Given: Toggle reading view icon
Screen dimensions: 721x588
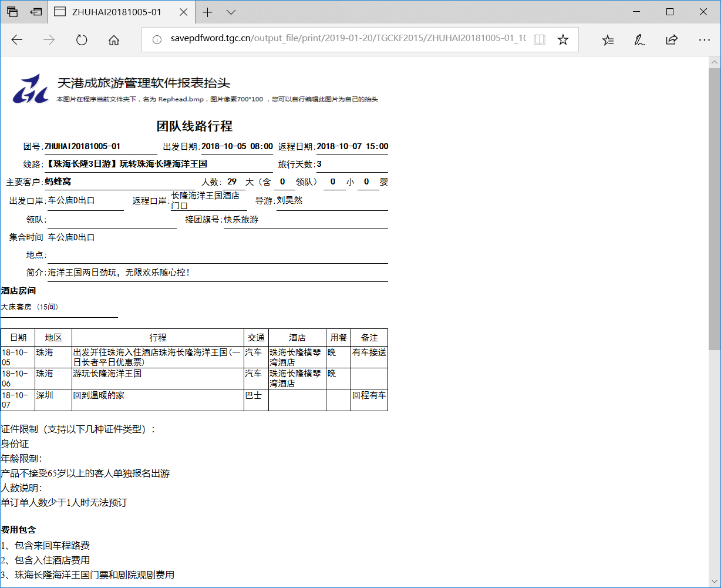Looking at the screenshot, I should coord(540,39).
